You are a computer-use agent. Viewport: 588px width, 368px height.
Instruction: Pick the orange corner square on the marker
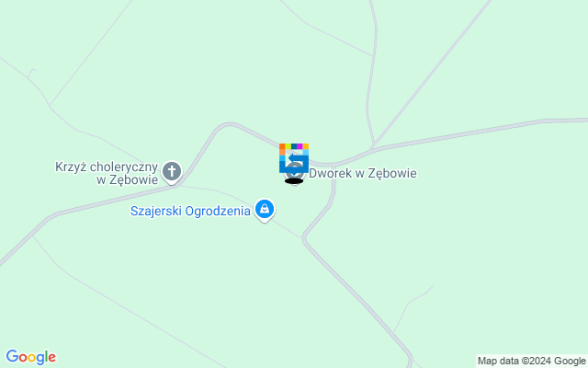(x=282, y=146)
